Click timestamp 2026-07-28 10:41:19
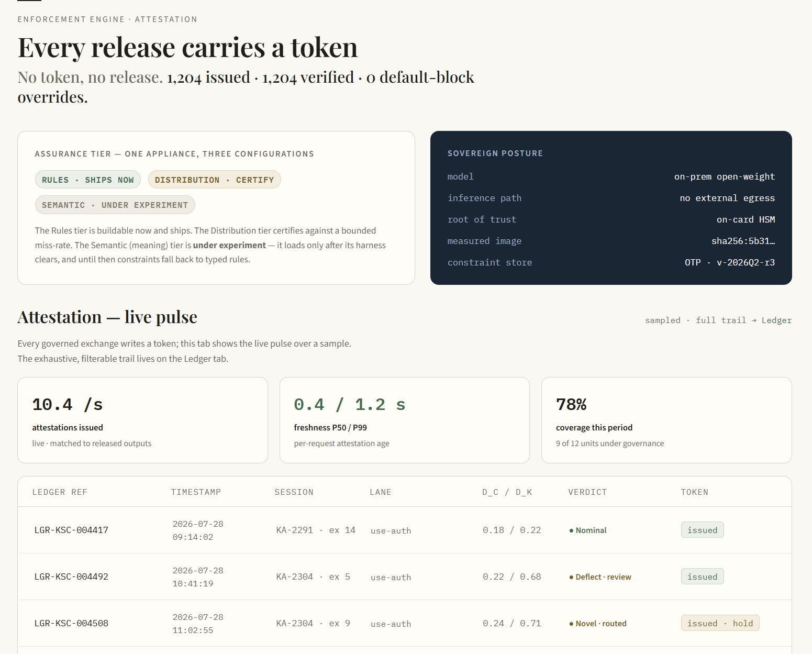812x654 pixels. click(x=198, y=577)
